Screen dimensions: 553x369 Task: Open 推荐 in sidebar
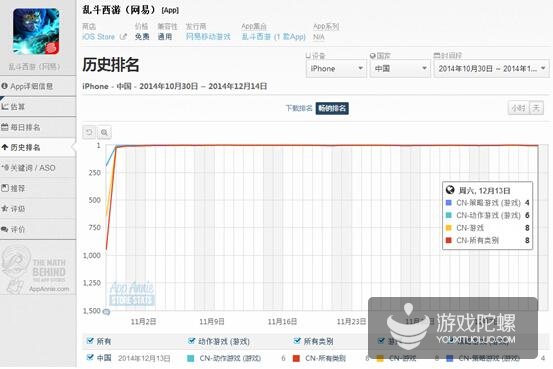[38, 188]
